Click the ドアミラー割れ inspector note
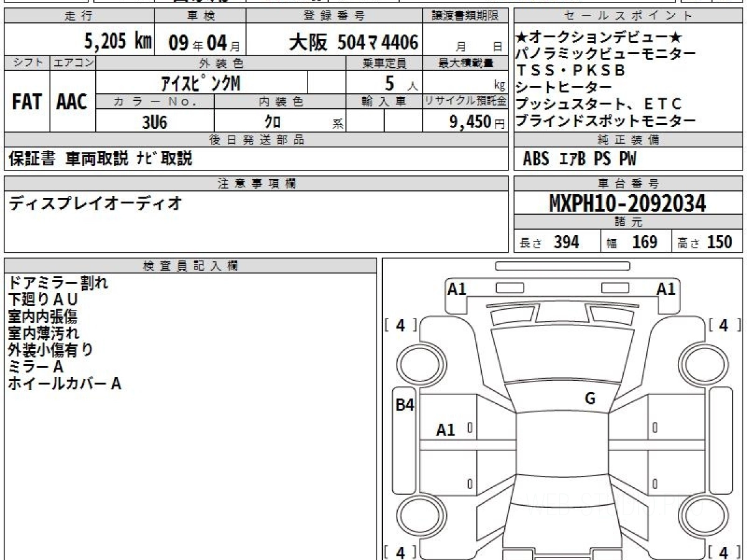This screenshot has height=560, width=747. [x=59, y=283]
